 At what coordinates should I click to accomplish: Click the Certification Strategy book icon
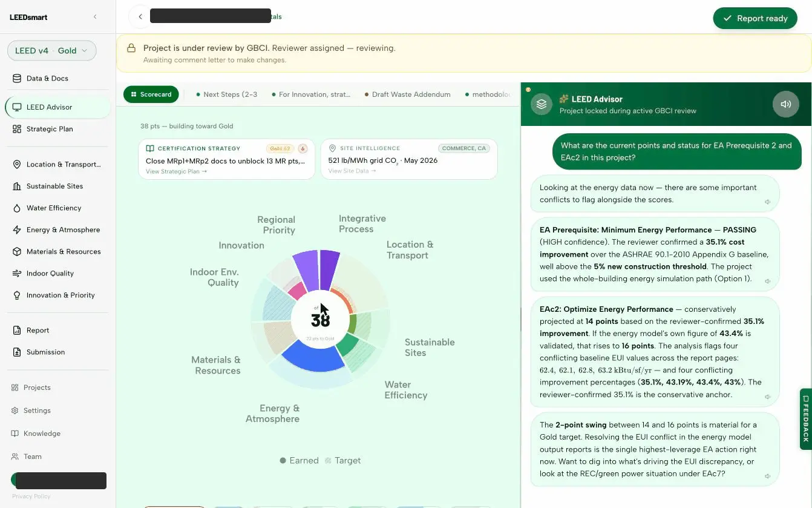point(150,148)
